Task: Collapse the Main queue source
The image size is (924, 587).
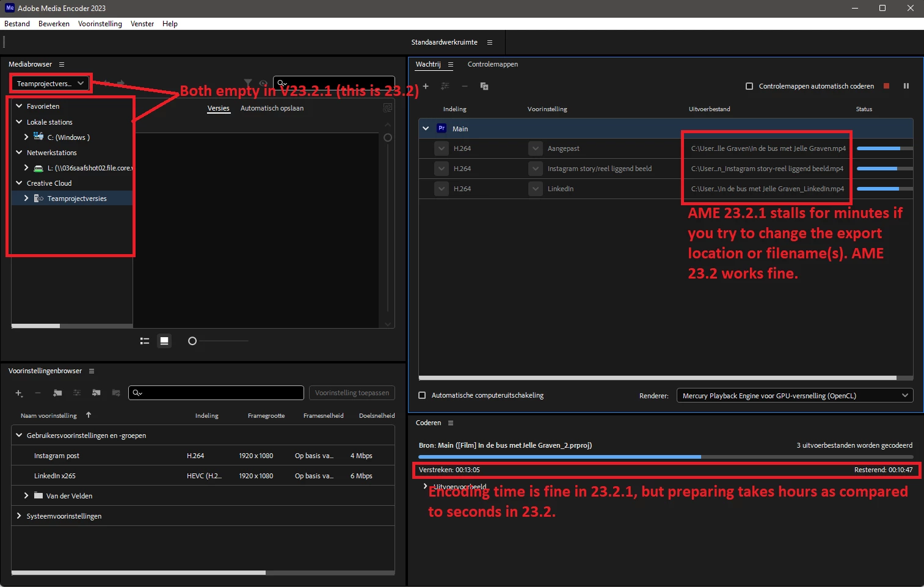Action: [426, 128]
